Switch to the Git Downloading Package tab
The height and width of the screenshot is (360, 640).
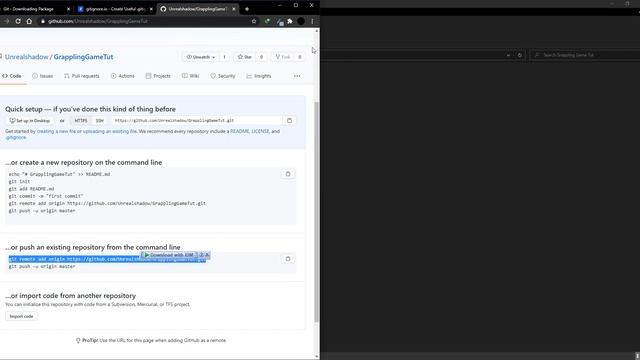pyautogui.click(x=33, y=9)
